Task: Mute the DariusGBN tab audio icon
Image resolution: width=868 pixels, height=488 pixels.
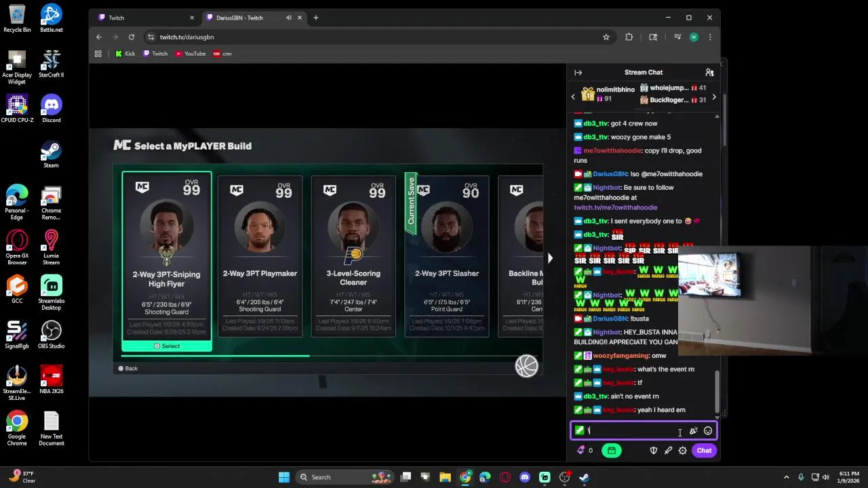Action: (289, 18)
